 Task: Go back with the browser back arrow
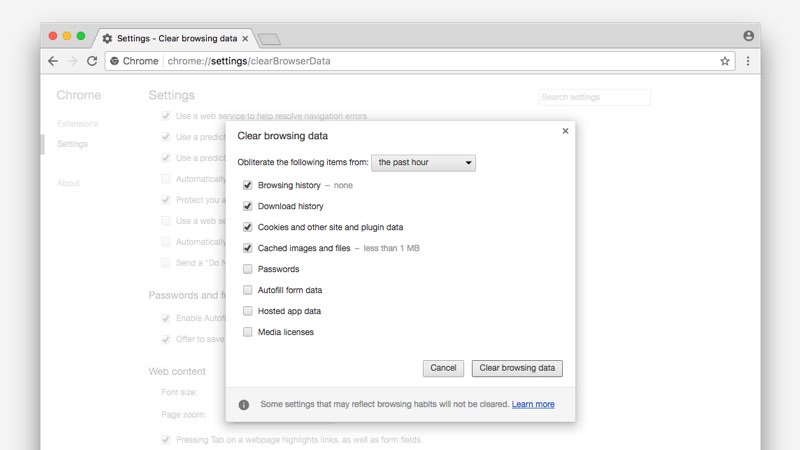coord(53,61)
